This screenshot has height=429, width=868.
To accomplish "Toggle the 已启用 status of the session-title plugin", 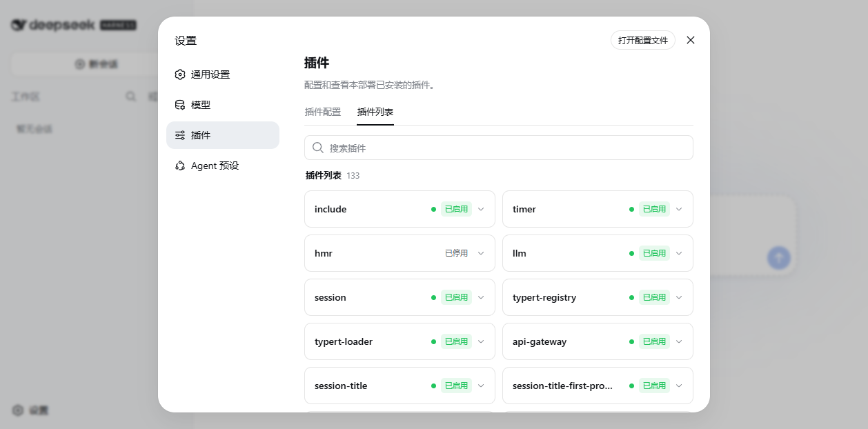I will point(456,386).
